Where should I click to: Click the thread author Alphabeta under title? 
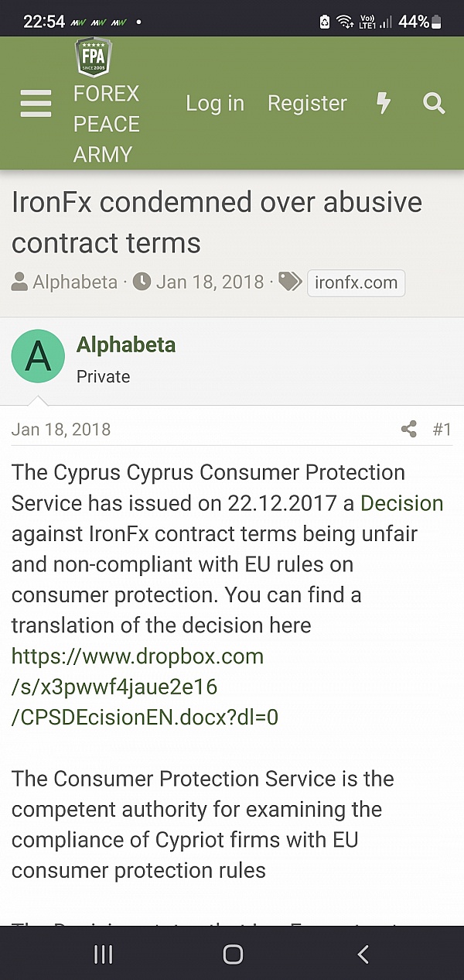(x=76, y=283)
